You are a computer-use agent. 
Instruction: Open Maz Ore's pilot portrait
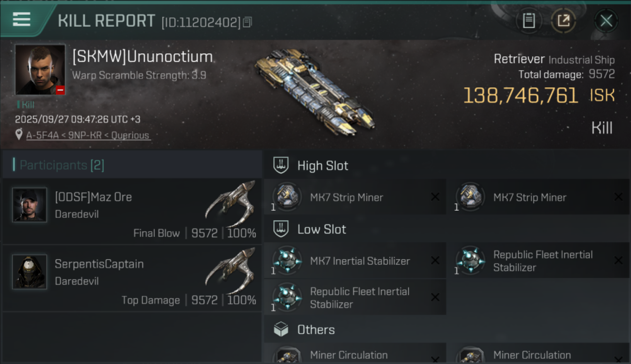point(30,205)
